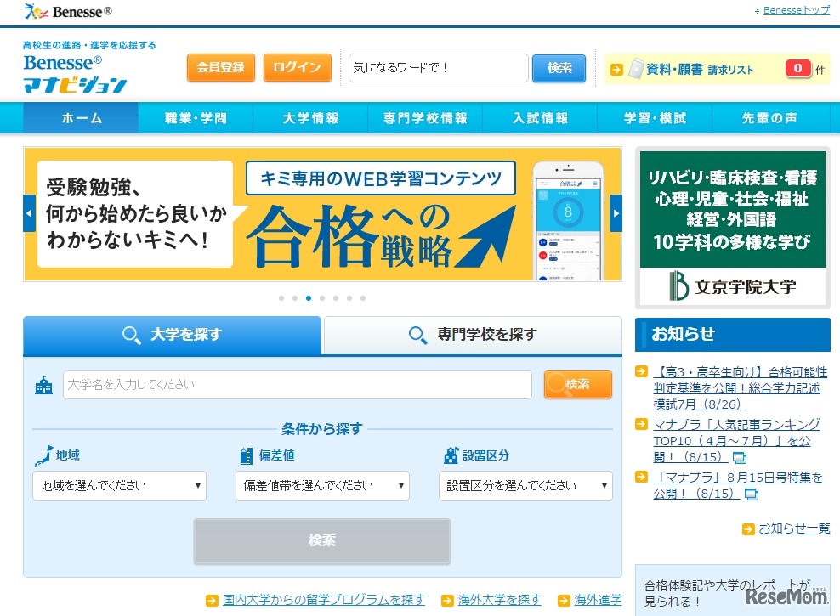Open the 入試情報 navigation menu
Screen dimensions: 840x616
click(540, 118)
